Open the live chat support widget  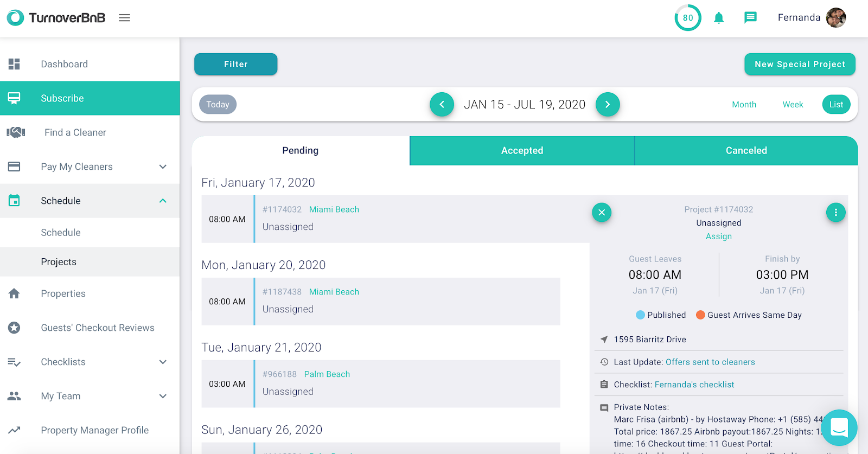[x=839, y=427]
